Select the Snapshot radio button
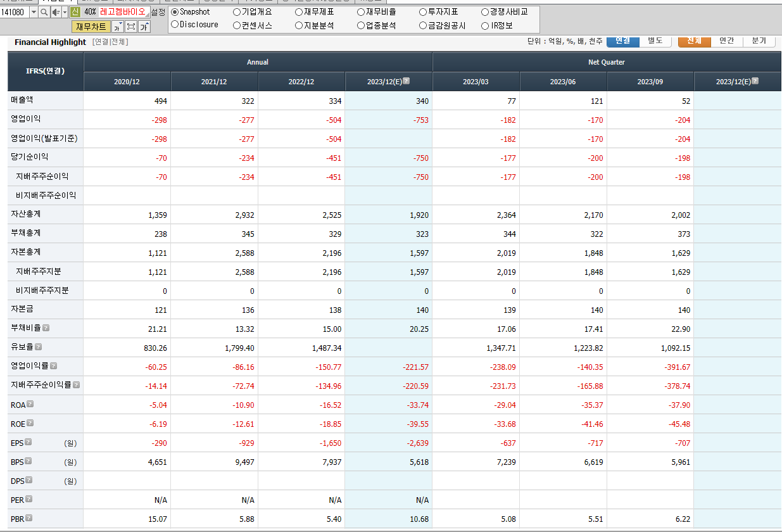Image resolution: width=782 pixels, height=532 pixels. coord(175,12)
